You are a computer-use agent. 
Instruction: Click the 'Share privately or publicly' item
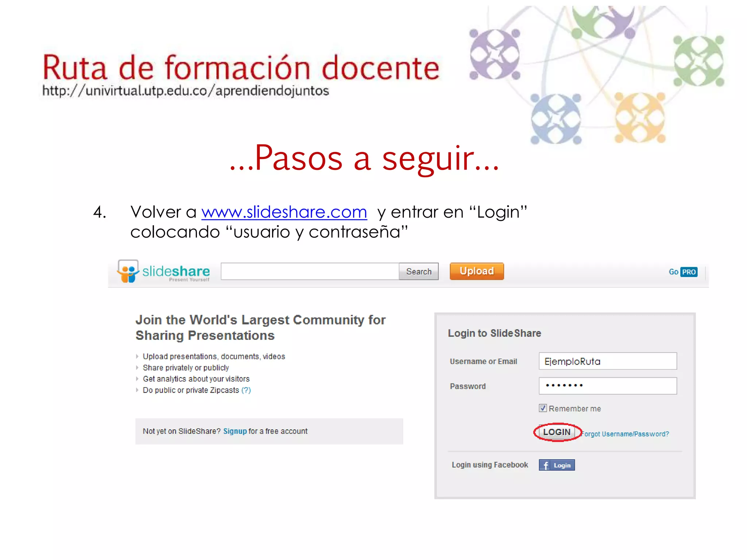[186, 368]
